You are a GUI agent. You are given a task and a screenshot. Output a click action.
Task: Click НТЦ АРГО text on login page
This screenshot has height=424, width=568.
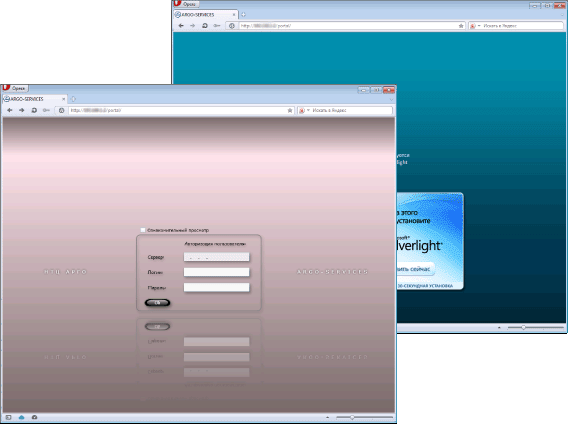click(66, 272)
